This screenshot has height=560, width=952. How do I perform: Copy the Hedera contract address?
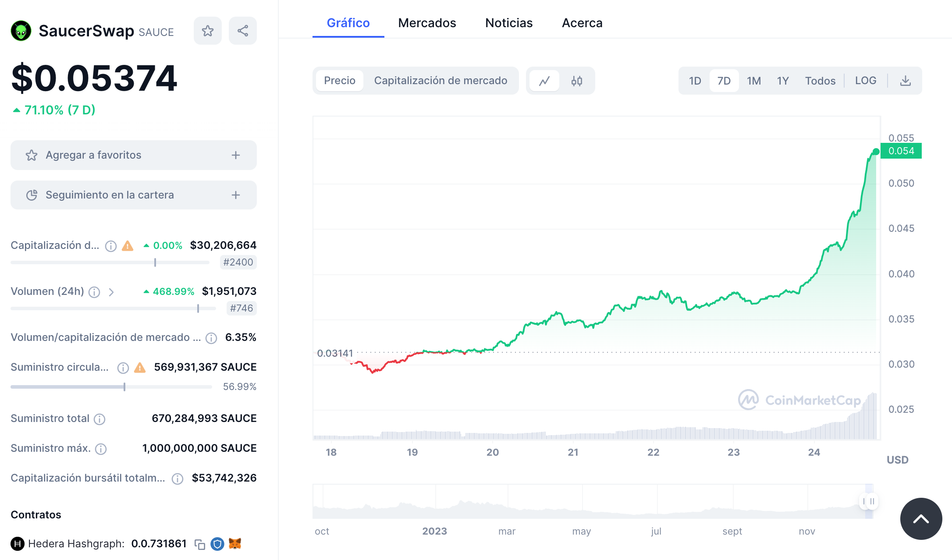(200, 544)
